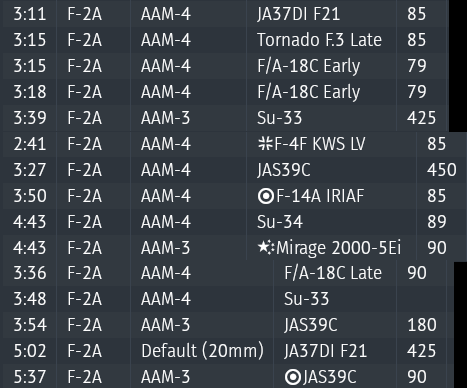Click the star icon next to Mirage 2000-5Ei

pos(266,248)
